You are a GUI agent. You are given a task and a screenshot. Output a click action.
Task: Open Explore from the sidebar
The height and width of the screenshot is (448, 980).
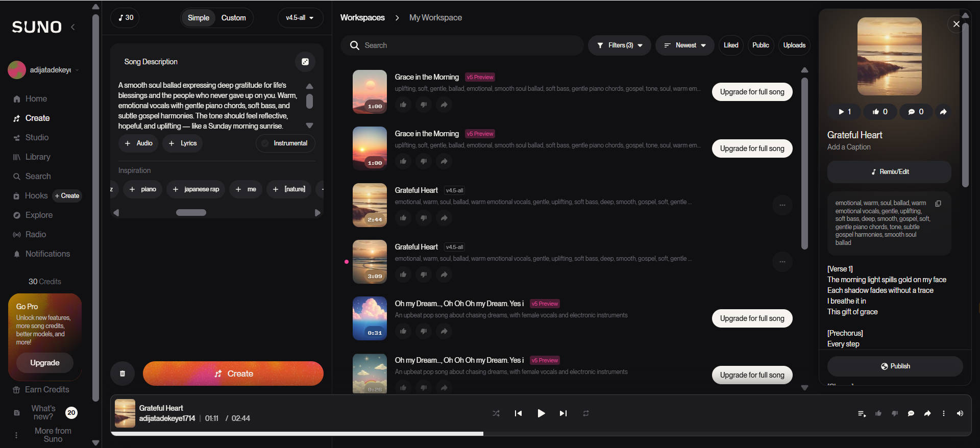click(39, 215)
